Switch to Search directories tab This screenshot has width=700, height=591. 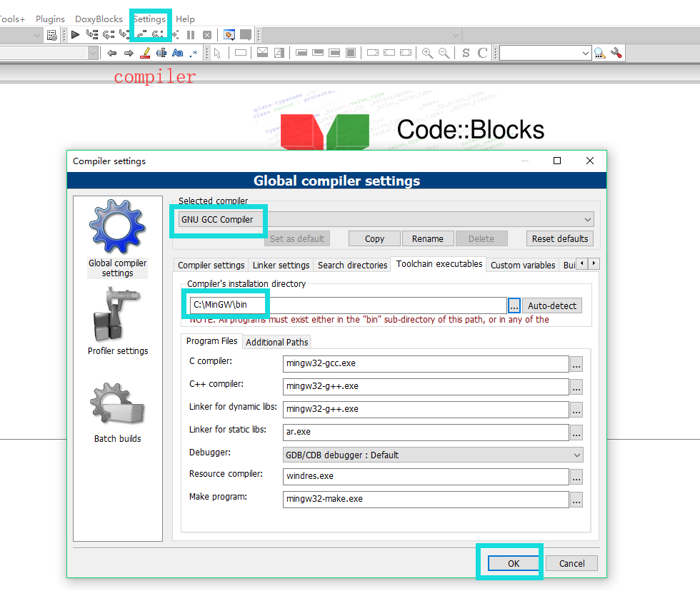pyautogui.click(x=353, y=265)
